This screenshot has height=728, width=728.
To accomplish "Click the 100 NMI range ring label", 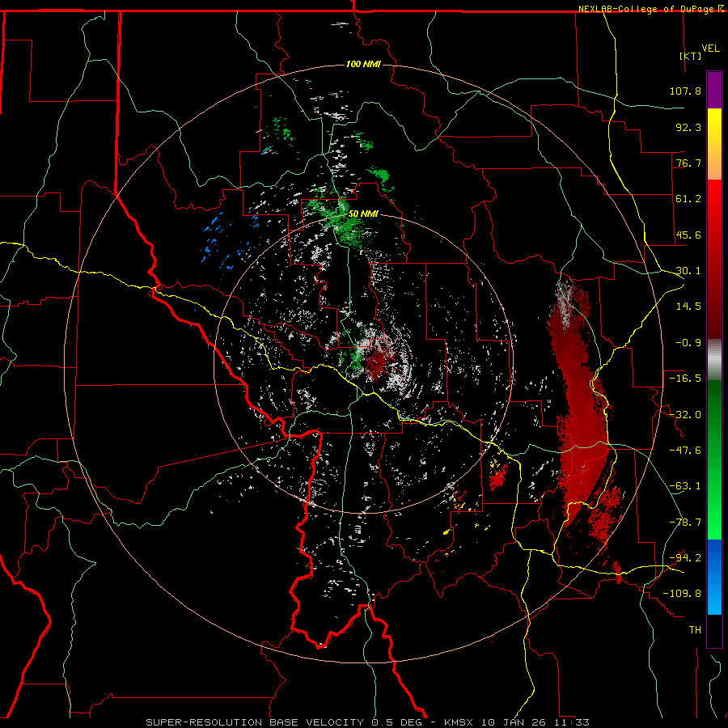I will [x=363, y=64].
